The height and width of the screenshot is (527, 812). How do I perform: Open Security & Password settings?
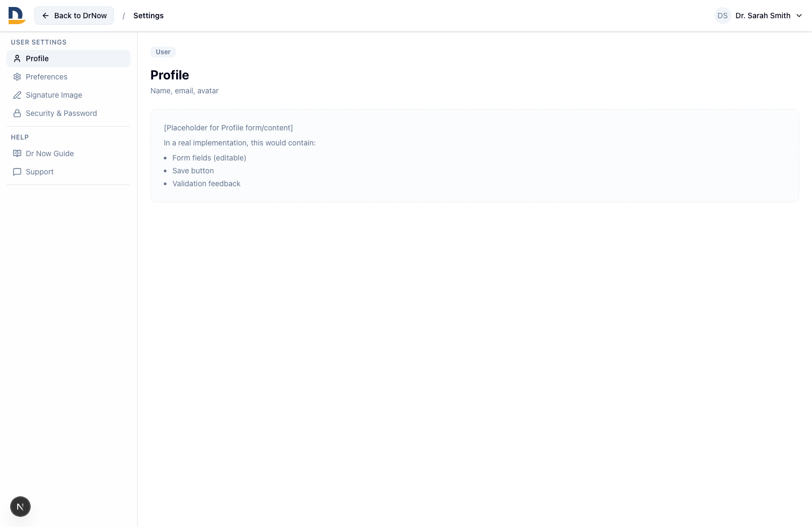(68, 113)
